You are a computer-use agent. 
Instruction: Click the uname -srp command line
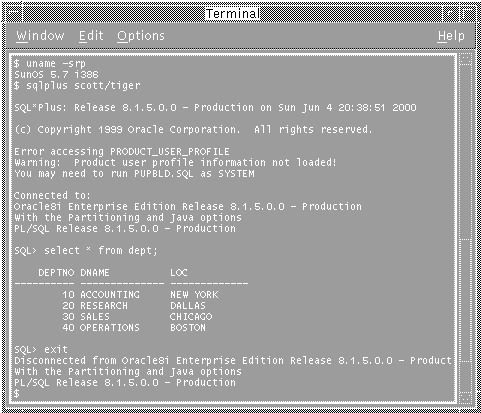pyautogui.click(x=50, y=64)
